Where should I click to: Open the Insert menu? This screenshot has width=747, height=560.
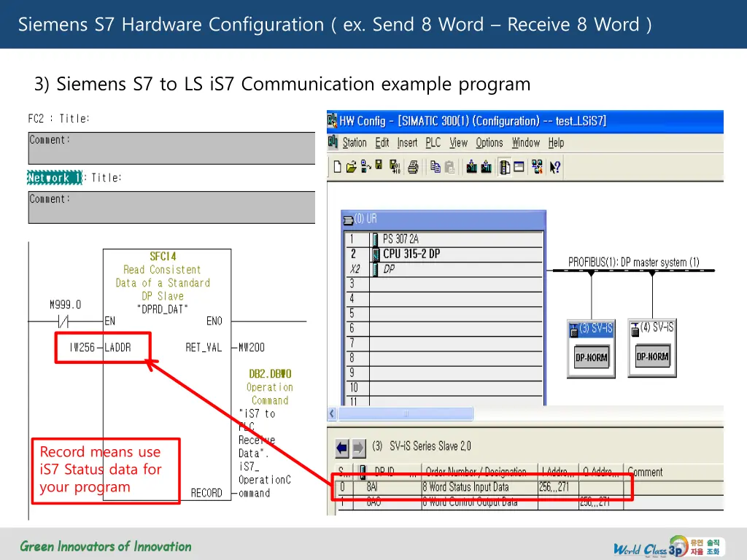(407, 142)
